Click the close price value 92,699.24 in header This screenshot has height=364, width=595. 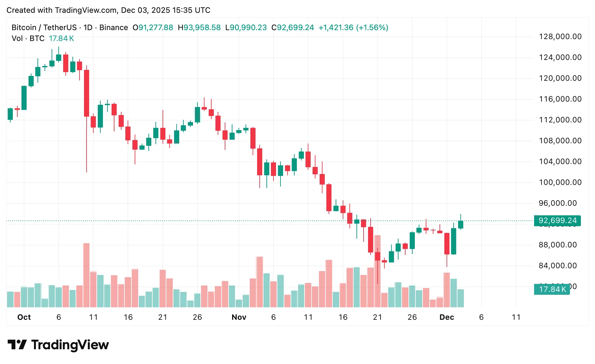coord(295,28)
